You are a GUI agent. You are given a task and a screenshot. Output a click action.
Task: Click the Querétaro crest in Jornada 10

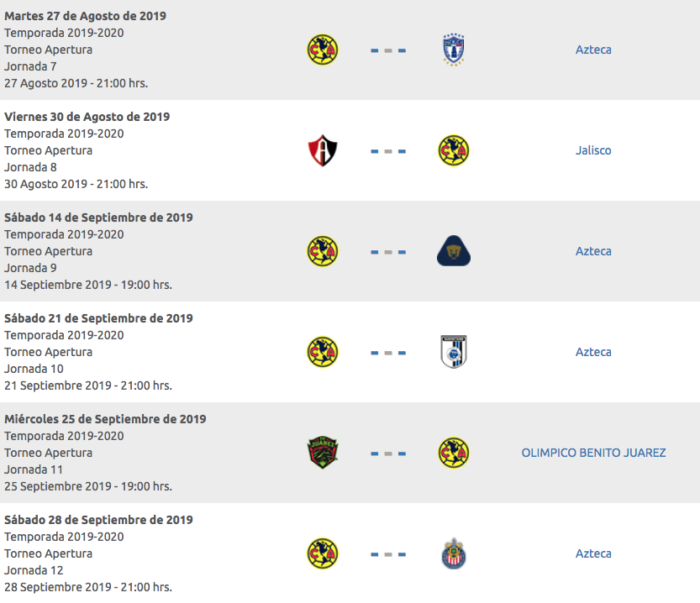click(454, 352)
